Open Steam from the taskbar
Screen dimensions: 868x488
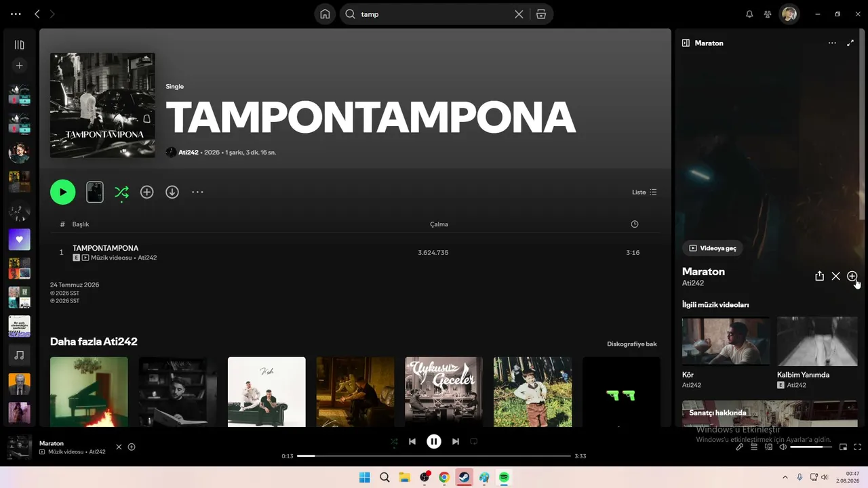tap(465, 477)
